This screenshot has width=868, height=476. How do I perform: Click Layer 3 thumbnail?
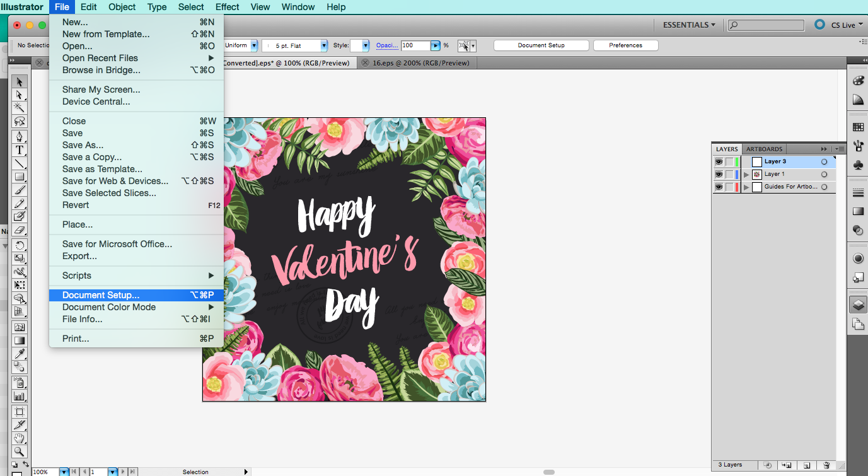(x=756, y=161)
